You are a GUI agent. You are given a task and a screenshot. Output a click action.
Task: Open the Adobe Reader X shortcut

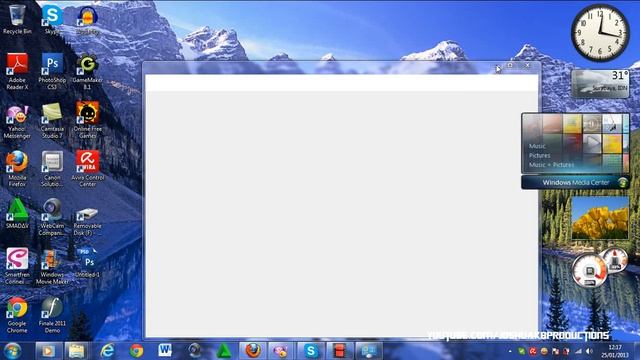pos(17,71)
